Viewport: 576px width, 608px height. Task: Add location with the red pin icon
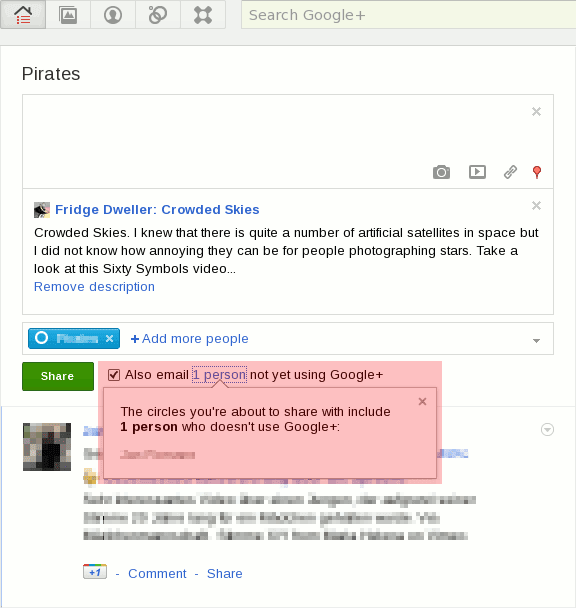click(537, 172)
